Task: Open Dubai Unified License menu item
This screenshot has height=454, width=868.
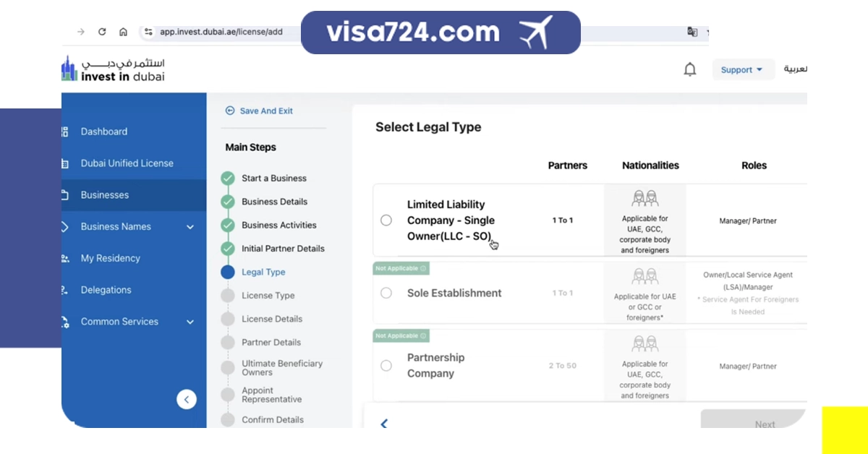Action: click(x=127, y=163)
